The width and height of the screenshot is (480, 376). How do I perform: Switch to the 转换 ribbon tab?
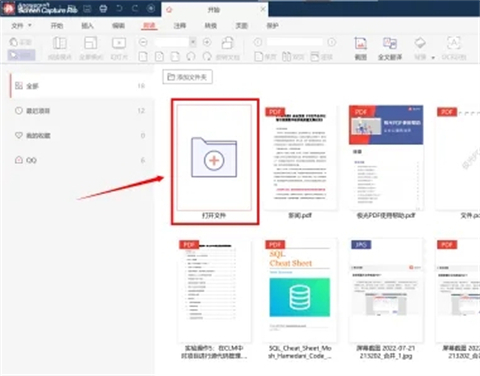[210, 26]
